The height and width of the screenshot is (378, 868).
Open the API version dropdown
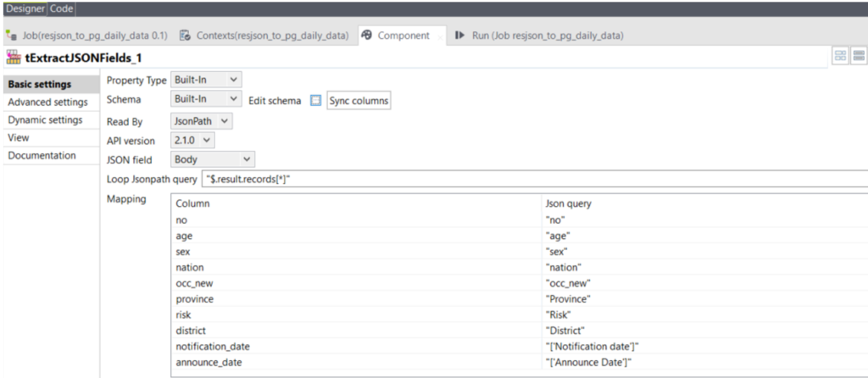point(192,140)
